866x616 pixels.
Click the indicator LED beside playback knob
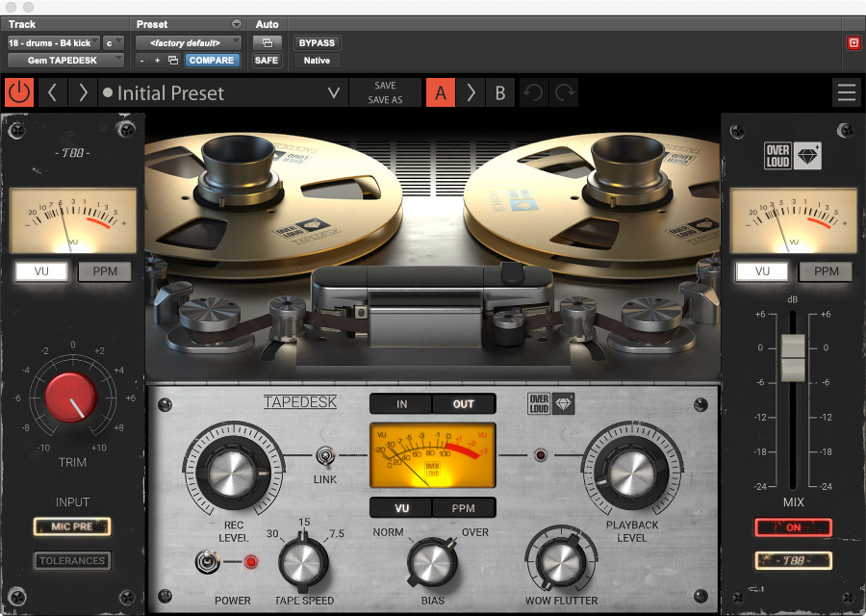pyautogui.click(x=540, y=455)
